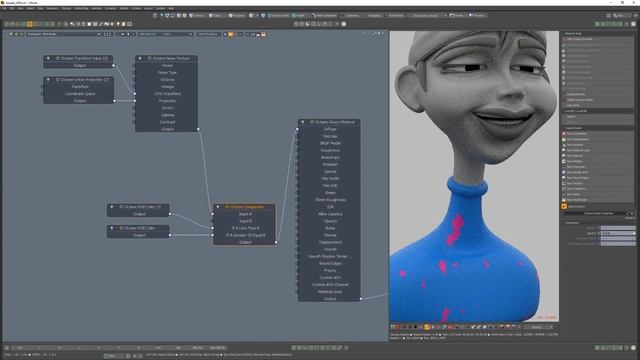Click the New Texture icon in Create Nodes

pos(564,183)
